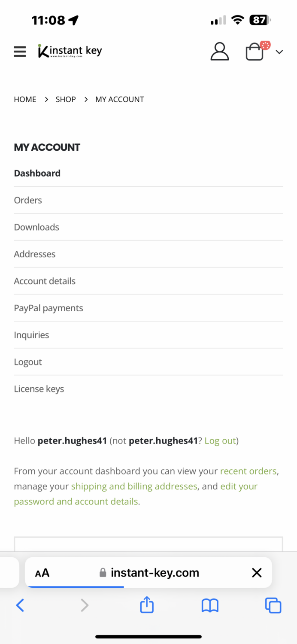Select License keys menu item
Viewport: 297px width, 644px height.
coord(39,389)
